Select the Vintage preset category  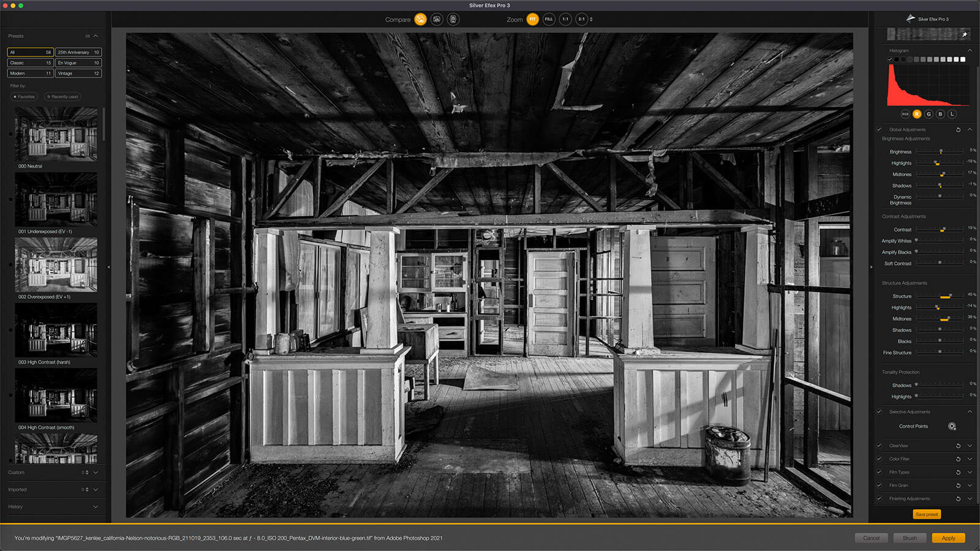[78, 73]
